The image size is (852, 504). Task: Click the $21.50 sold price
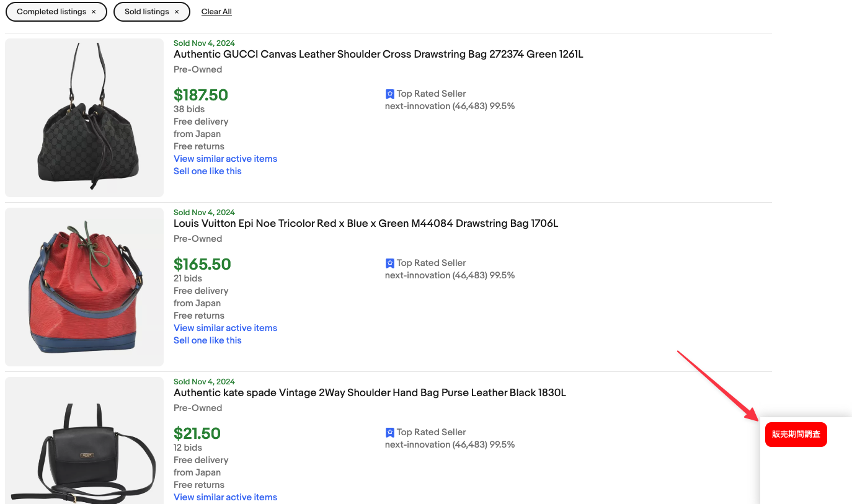pos(197,433)
